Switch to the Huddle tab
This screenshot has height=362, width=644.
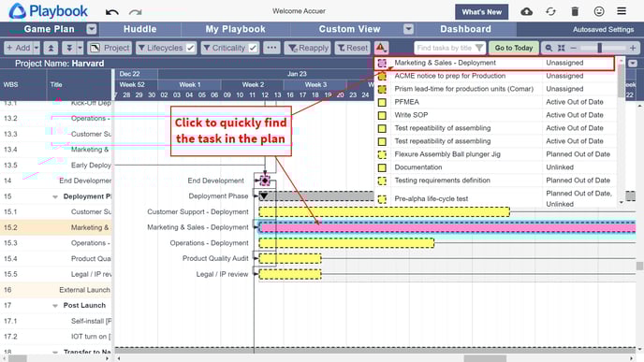[x=140, y=29]
